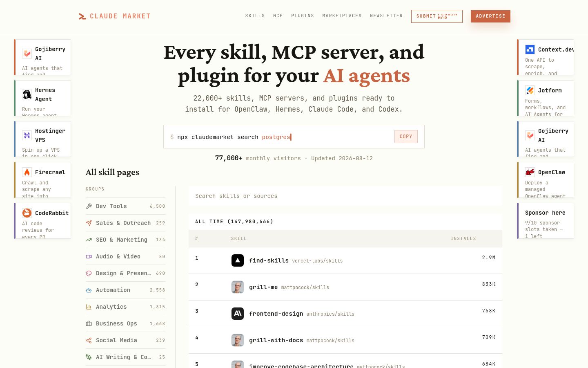Click the "2.9M" installs value
Screen dimensions: 588x368
[489, 258]
